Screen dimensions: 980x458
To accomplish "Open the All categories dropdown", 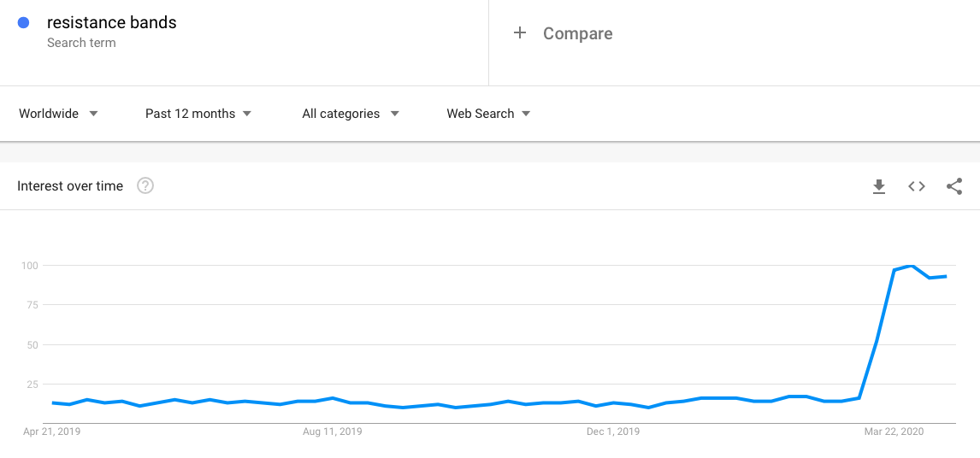I will 351,114.
